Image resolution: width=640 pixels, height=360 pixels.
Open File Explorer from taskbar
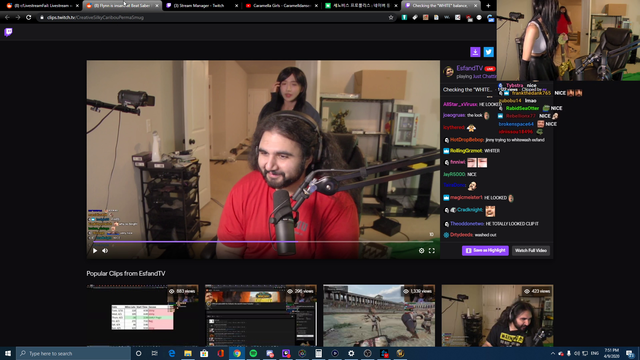pyautogui.click(x=188, y=353)
